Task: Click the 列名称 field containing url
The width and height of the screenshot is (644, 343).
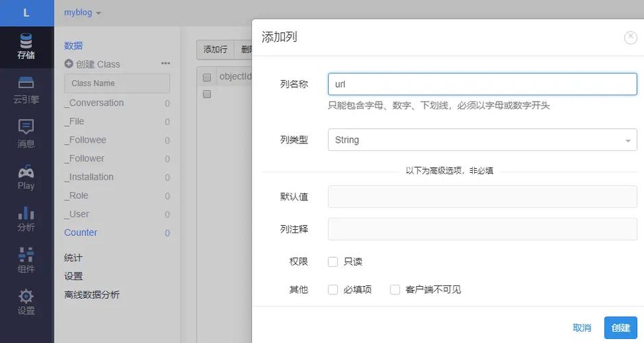Action: tap(482, 84)
